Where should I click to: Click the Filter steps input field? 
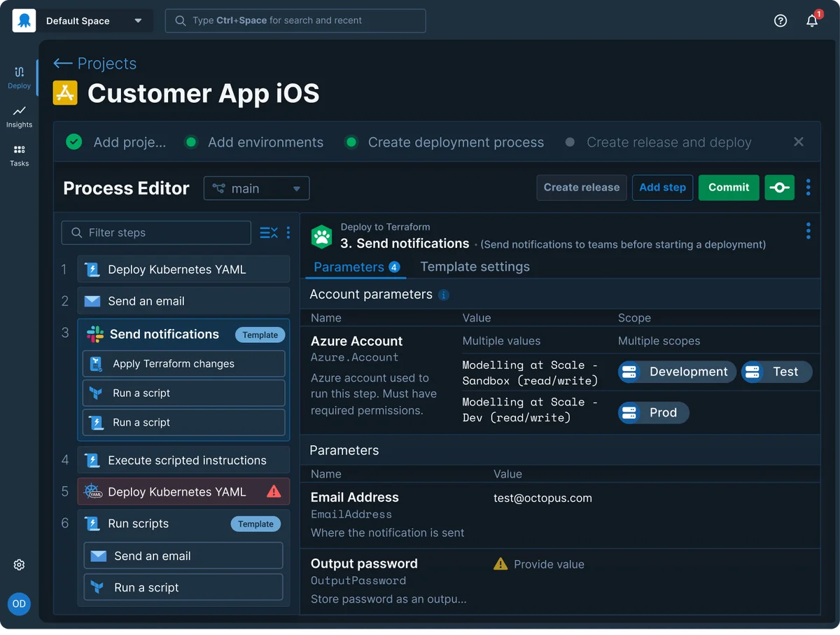tap(156, 232)
